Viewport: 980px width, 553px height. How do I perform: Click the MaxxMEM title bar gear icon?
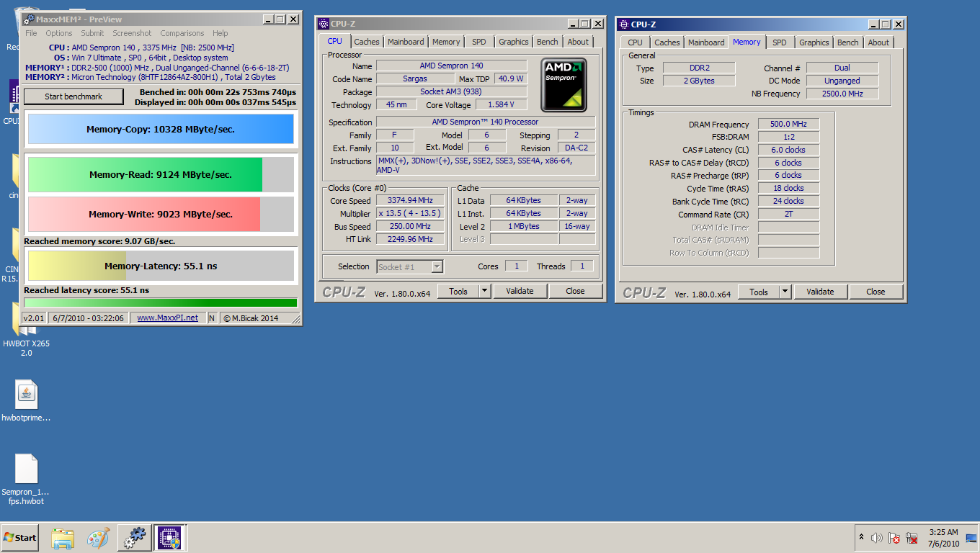click(28, 19)
